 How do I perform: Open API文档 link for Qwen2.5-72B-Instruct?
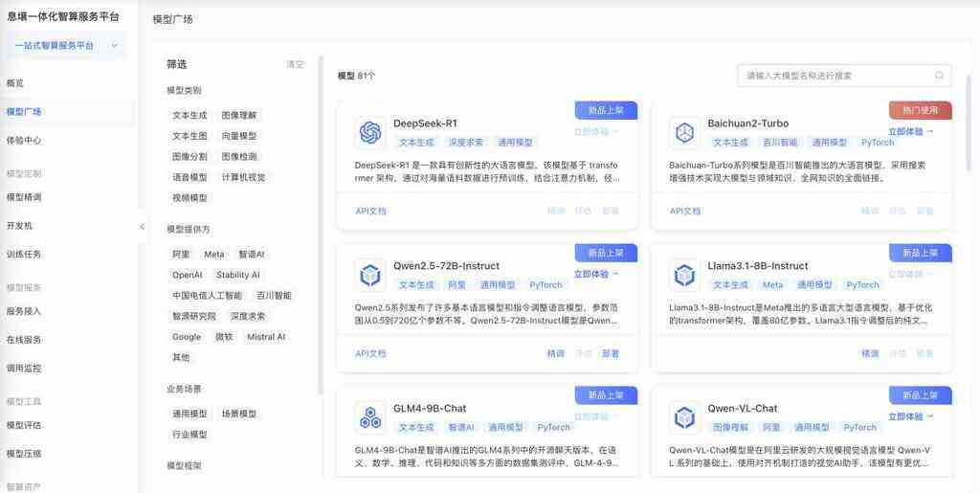click(370, 353)
